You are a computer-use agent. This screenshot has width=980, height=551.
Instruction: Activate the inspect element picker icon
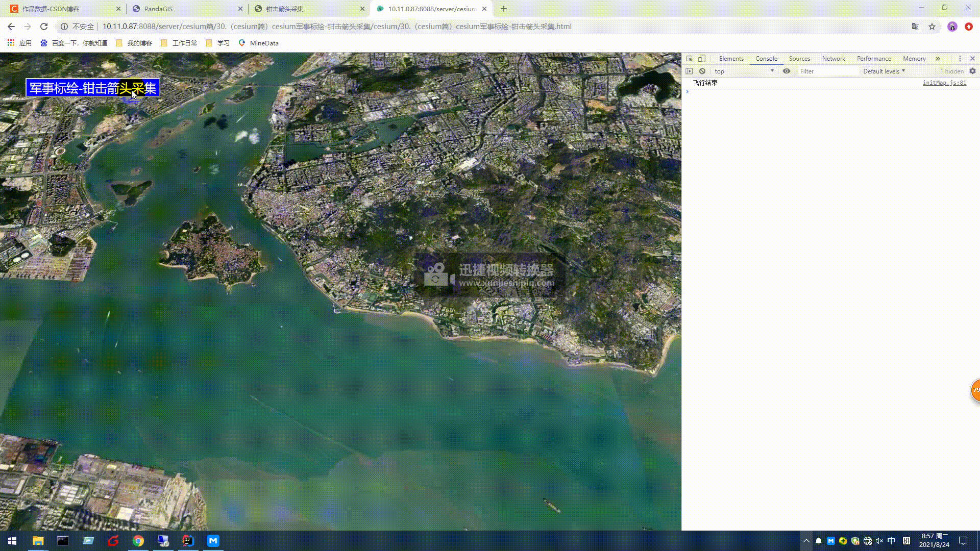pos(690,59)
